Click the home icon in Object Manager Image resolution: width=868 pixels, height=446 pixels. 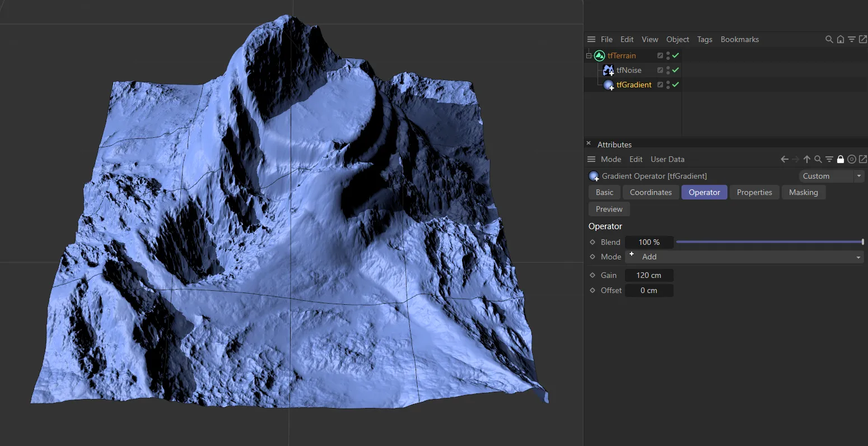point(840,39)
